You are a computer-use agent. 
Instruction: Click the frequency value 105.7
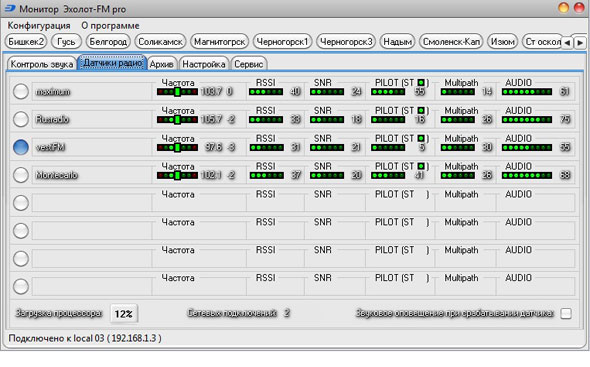(211, 119)
